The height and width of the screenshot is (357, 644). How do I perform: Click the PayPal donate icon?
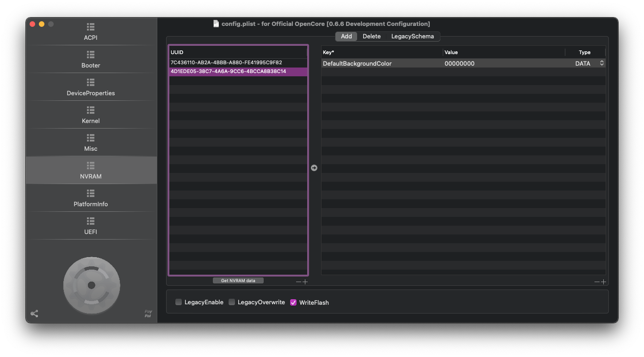click(148, 314)
